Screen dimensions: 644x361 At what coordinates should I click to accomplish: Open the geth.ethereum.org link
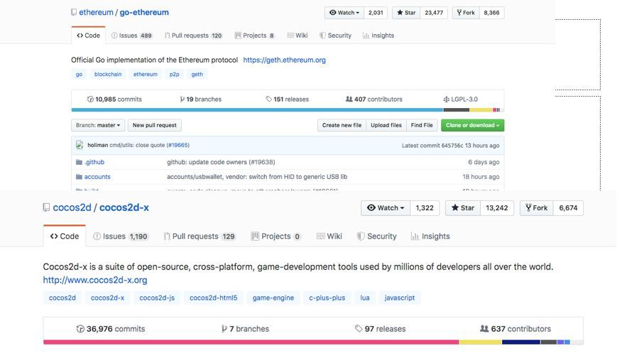tap(284, 60)
